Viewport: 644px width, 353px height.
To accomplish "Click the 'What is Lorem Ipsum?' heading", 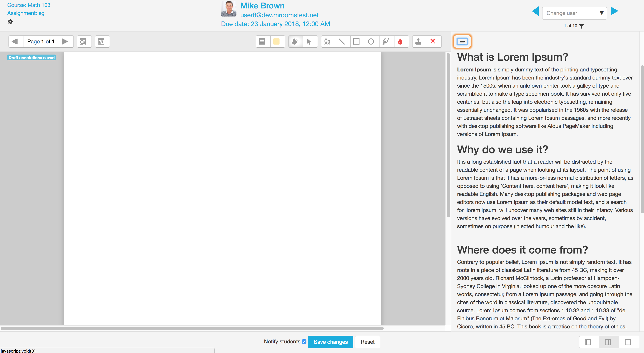I will point(513,57).
